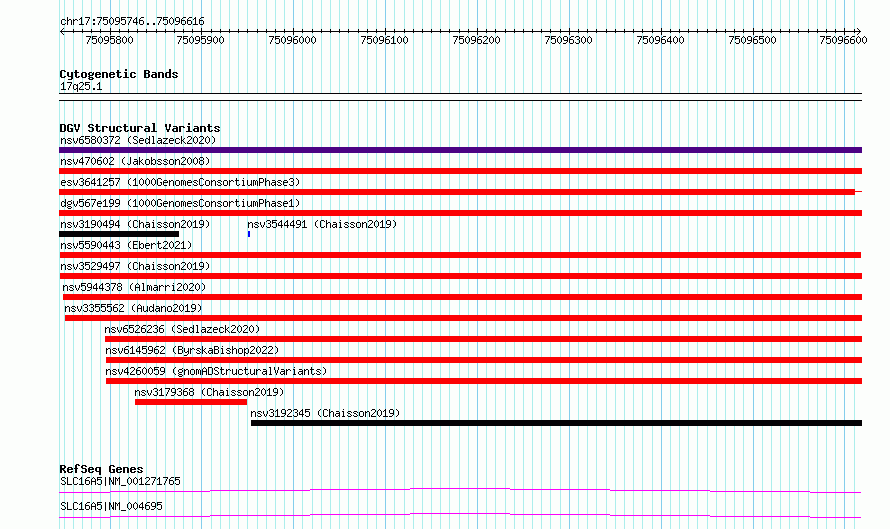Select the DGV Structural Variants track title

click(140, 128)
